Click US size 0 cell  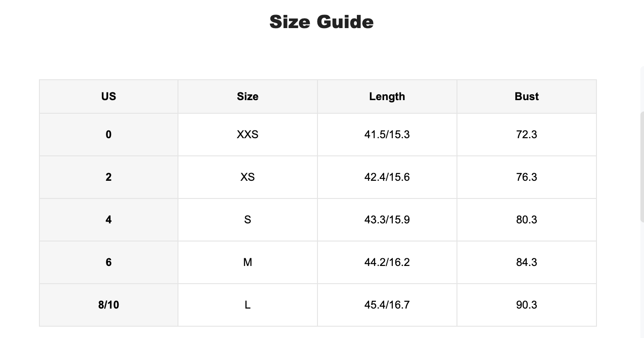pos(109,135)
